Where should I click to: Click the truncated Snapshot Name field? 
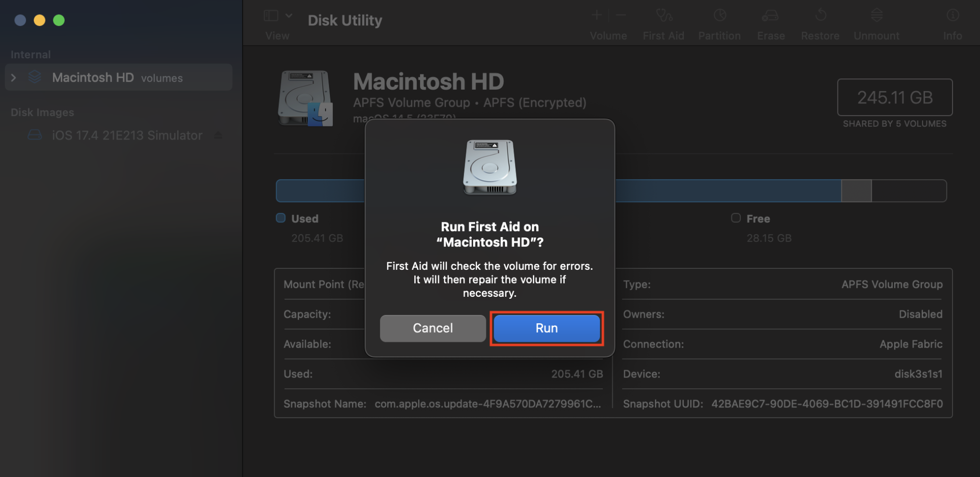[x=487, y=404]
